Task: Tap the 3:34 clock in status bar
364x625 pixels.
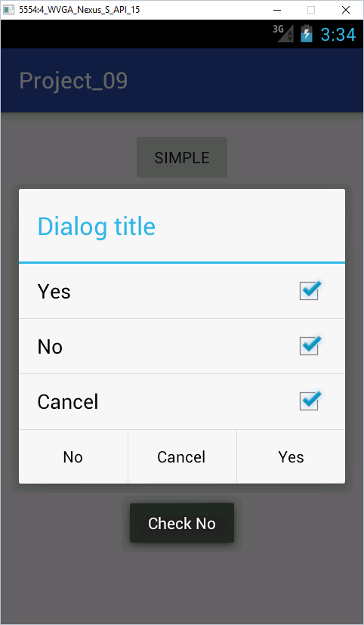Action: pos(338,34)
